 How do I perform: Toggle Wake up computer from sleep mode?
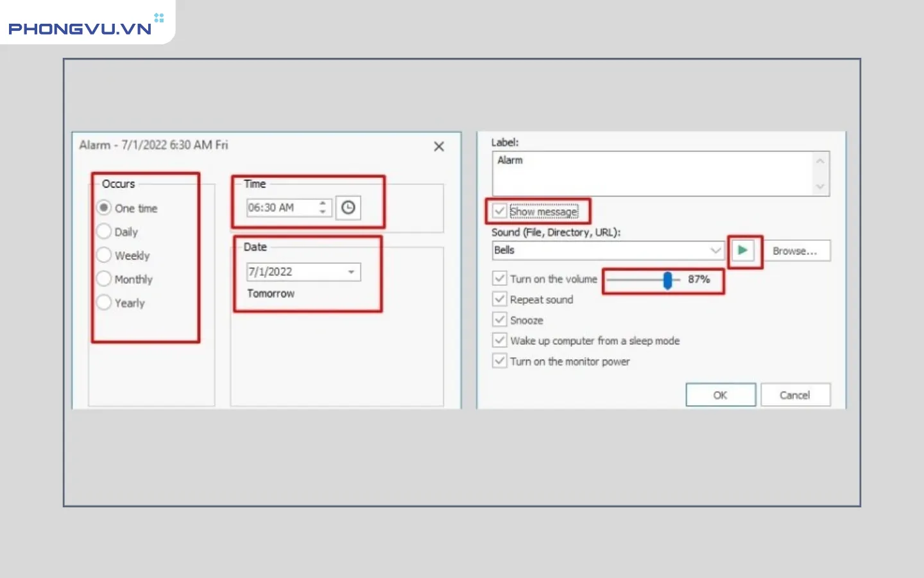500,340
